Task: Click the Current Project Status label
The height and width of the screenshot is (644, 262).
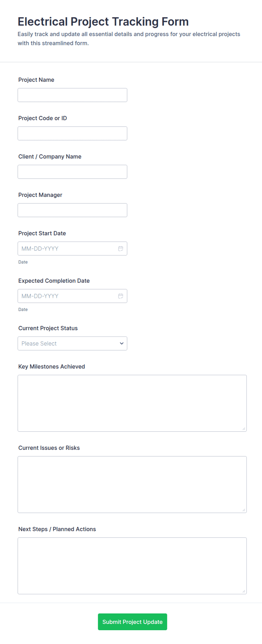Action: pos(48,328)
